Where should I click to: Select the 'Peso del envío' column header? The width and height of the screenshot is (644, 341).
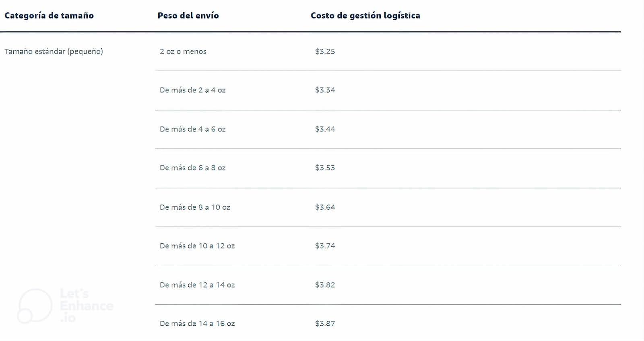point(188,16)
